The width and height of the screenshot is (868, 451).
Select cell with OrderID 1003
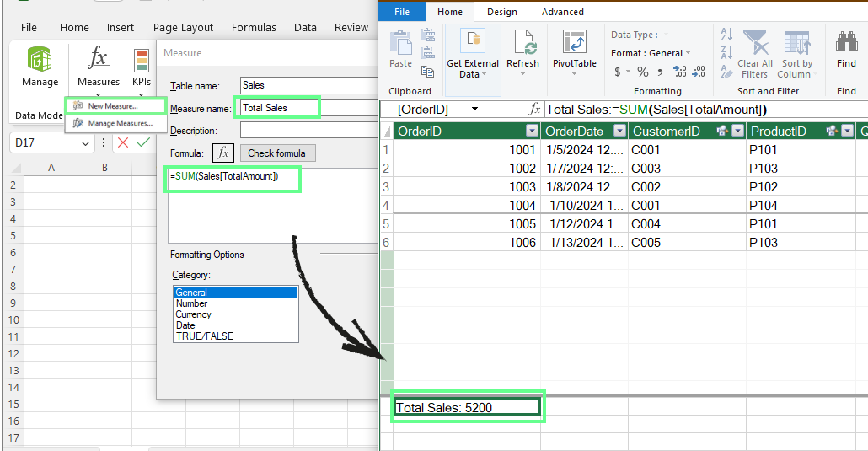click(467, 186)
